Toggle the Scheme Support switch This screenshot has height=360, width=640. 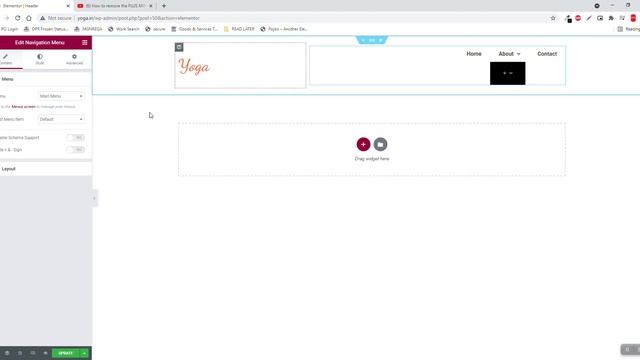[76, 138]
